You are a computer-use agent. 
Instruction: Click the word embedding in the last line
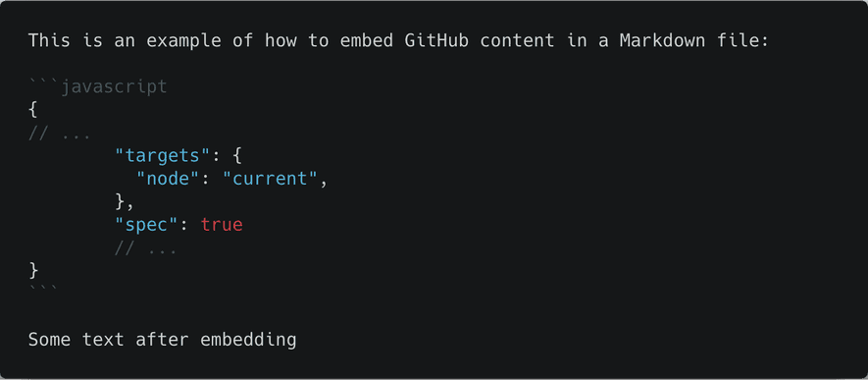pyautogui.click(x=248, y=340)
